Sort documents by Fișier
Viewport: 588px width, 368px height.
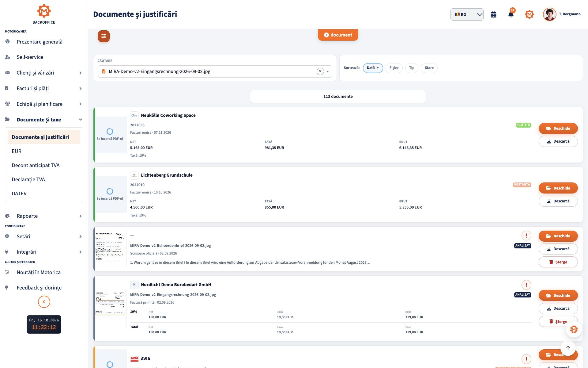[x=394, y=68]
